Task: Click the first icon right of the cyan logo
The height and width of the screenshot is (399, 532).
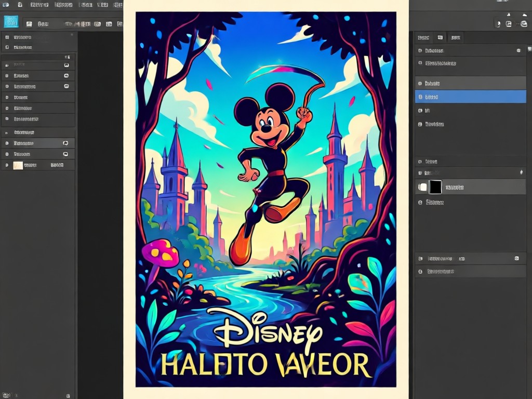Action: [29, 24]
